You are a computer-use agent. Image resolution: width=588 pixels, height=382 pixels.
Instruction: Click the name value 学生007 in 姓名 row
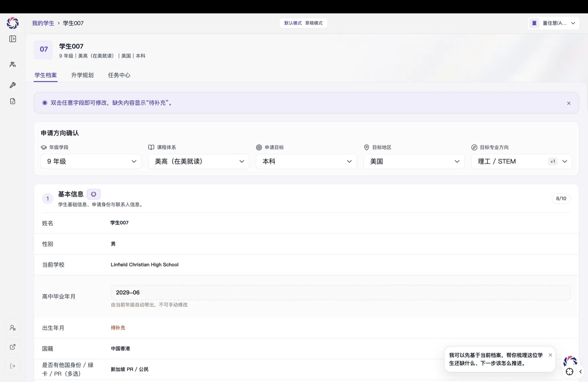pyautogui.click(x=119, y=223)
